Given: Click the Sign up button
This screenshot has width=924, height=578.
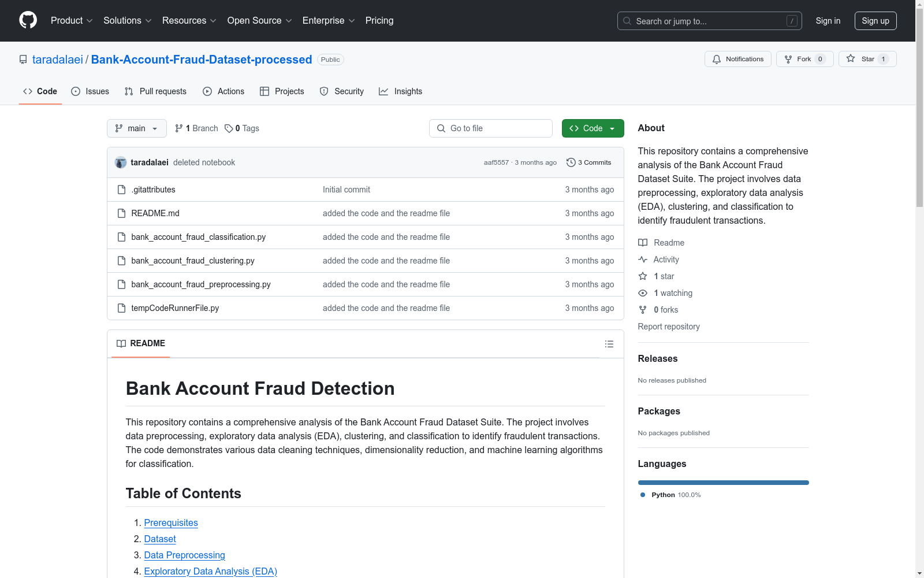Looking at the screenshot, I should pos(875,21).
